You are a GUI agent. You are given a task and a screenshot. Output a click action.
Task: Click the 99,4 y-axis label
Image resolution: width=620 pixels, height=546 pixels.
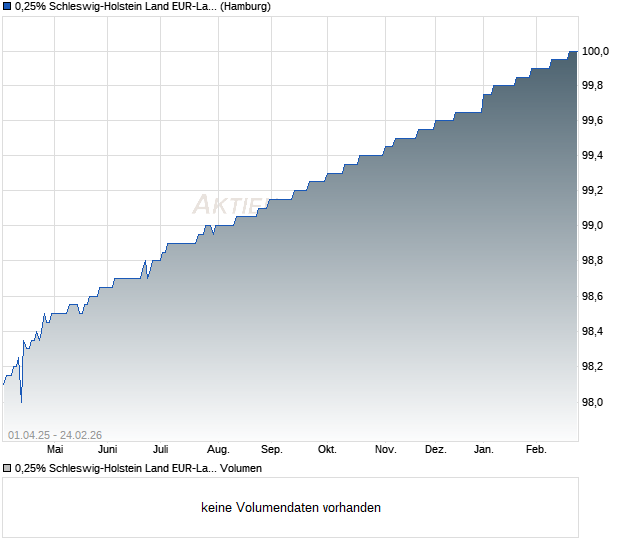click(592, 155)
